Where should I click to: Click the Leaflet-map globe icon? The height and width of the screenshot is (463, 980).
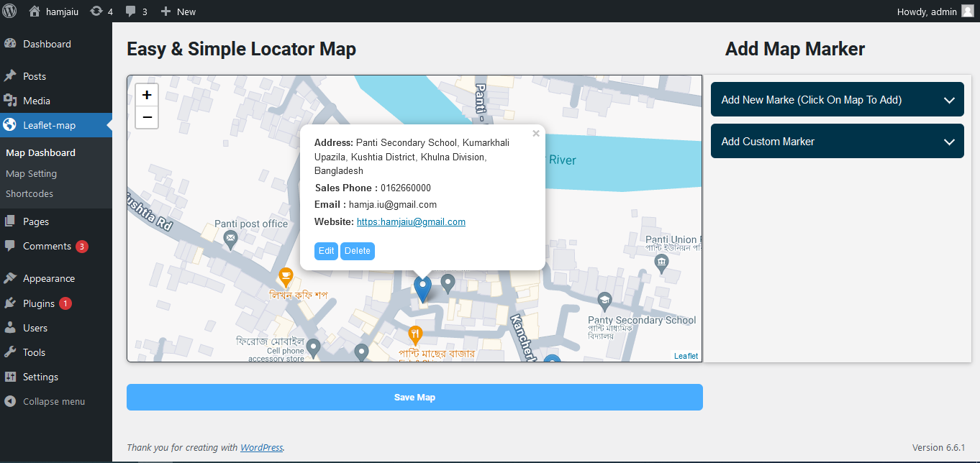click(x=10, y=125)
